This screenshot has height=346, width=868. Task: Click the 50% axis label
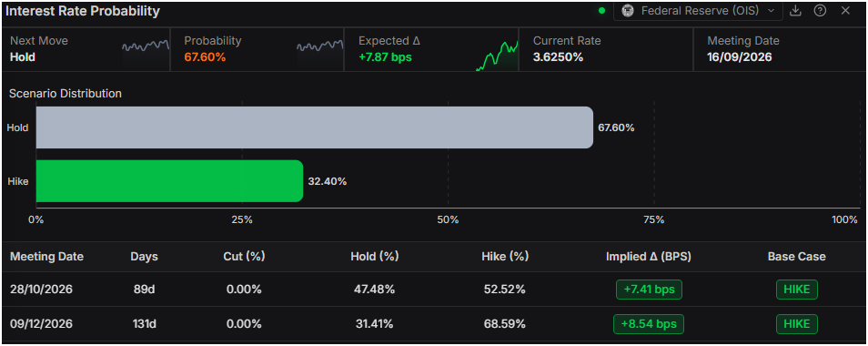click(448, 219)
